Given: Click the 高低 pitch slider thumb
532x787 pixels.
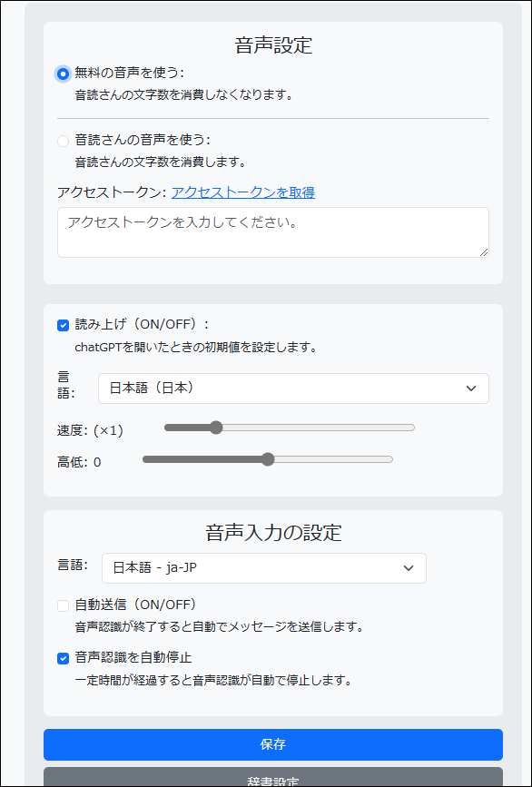Looking at the screenshot, I should [268, 459].
